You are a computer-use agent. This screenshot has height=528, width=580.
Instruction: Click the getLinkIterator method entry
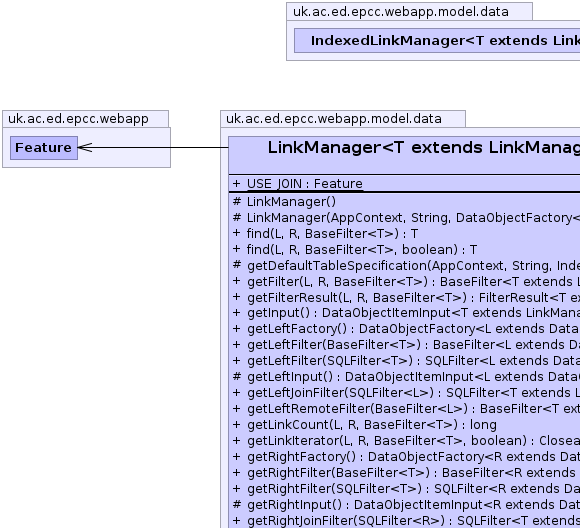[x=406, y=441]
